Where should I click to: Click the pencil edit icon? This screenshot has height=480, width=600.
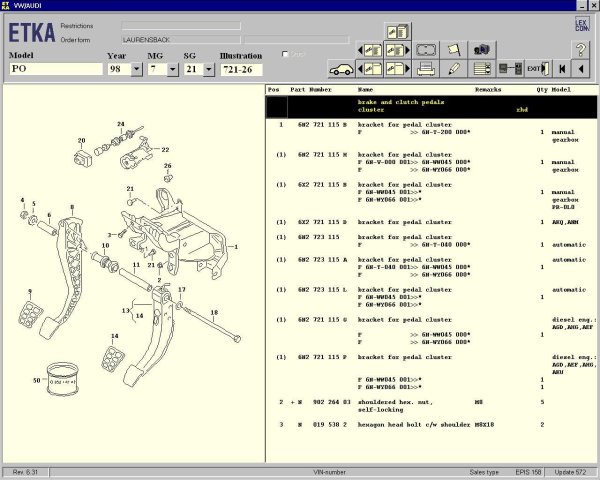[x=453, y=69]
